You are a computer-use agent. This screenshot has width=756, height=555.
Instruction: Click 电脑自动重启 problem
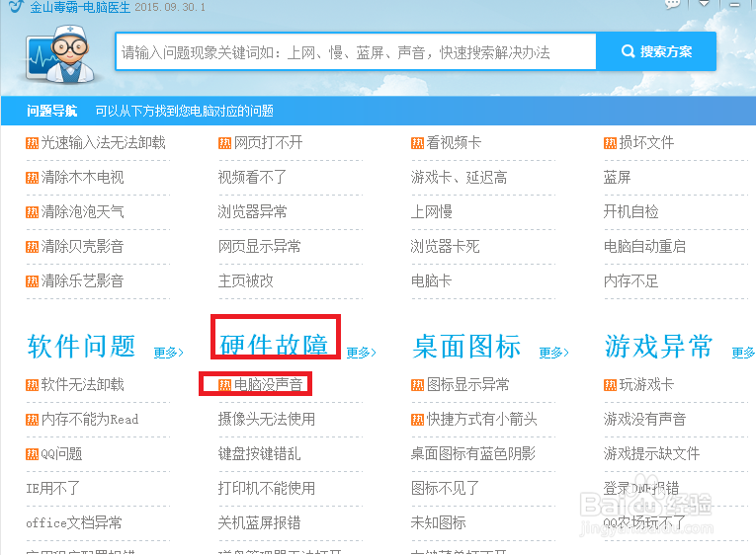(644, 246)
